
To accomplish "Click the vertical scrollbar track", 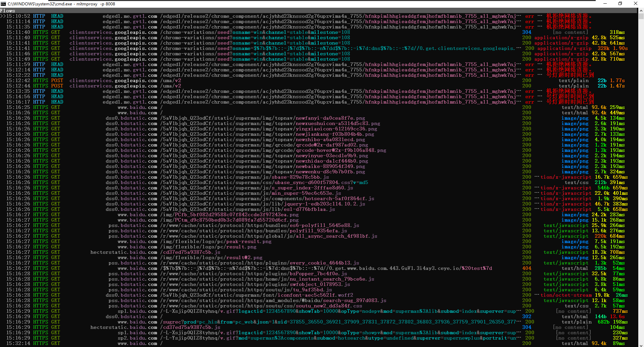I will click(x=641, y=168).
